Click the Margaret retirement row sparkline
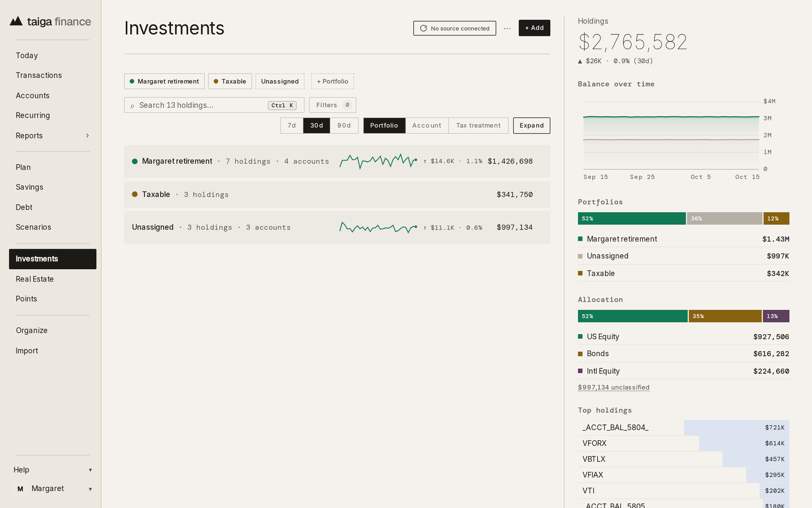The width and height of the screenshot is (812, 508). (x=378, y=161)
